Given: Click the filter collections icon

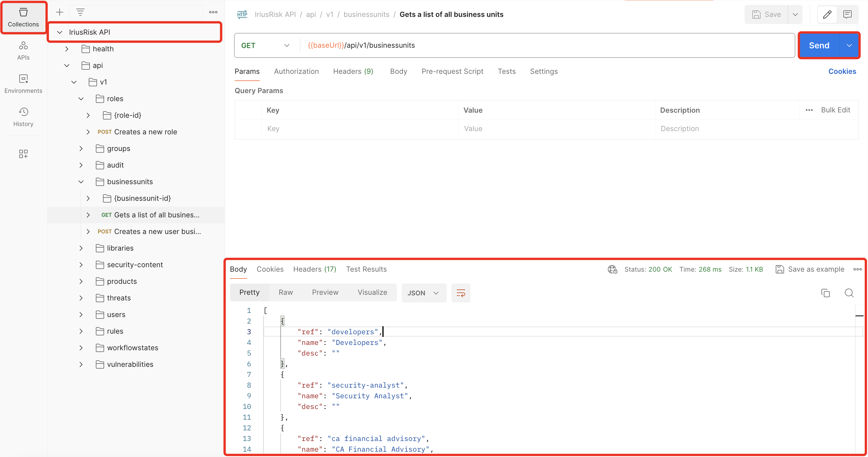Looking at the screenshot, I should click(x=80, y=12).
